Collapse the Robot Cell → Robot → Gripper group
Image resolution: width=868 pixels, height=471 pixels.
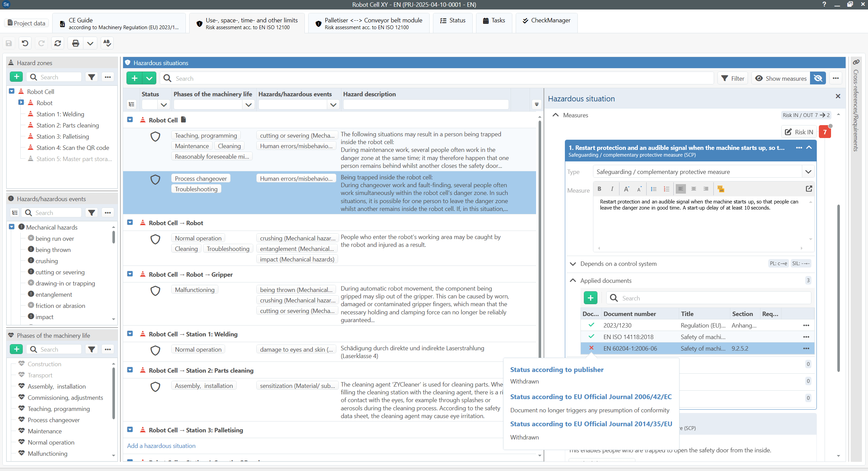[130, 274]
